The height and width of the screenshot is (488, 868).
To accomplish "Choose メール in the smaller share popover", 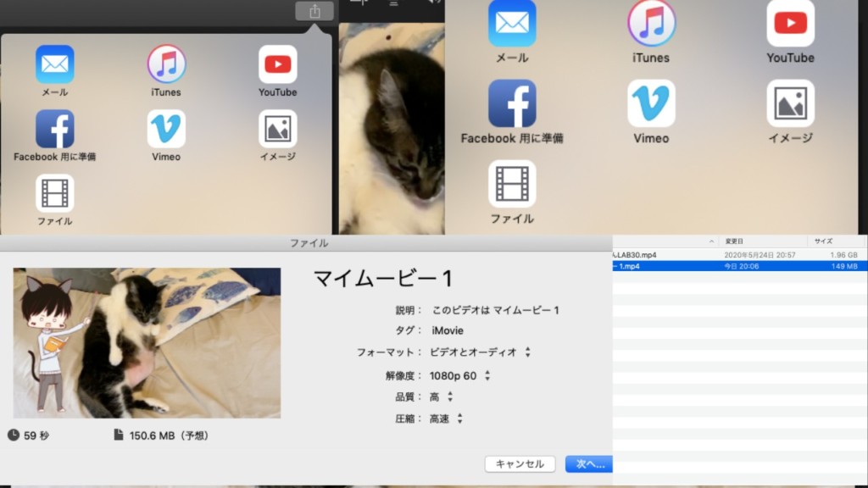I will 55,71.
